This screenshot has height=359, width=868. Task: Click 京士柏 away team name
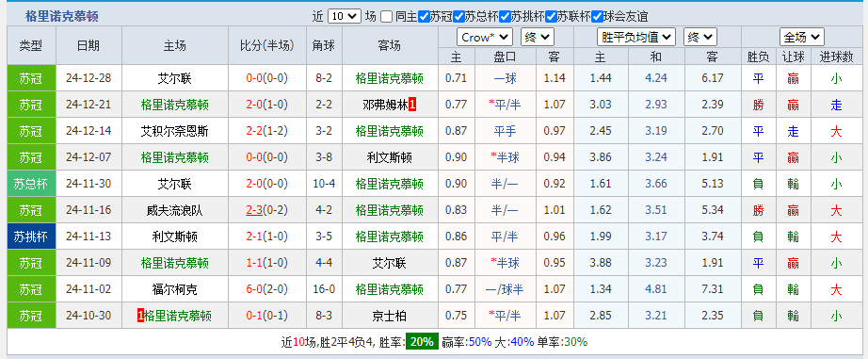pyautogui.click(x=389, y=317)
